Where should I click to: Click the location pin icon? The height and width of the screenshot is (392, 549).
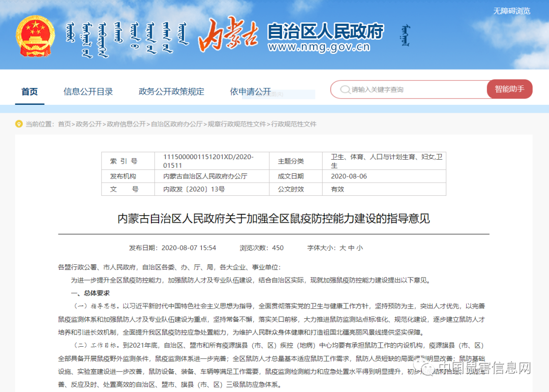(19, 124)
